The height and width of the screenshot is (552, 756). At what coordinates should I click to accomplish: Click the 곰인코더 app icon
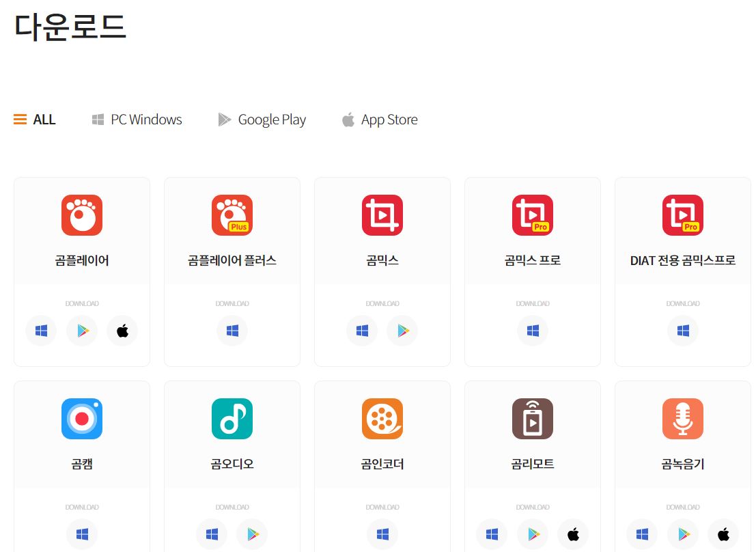(382, 419)
